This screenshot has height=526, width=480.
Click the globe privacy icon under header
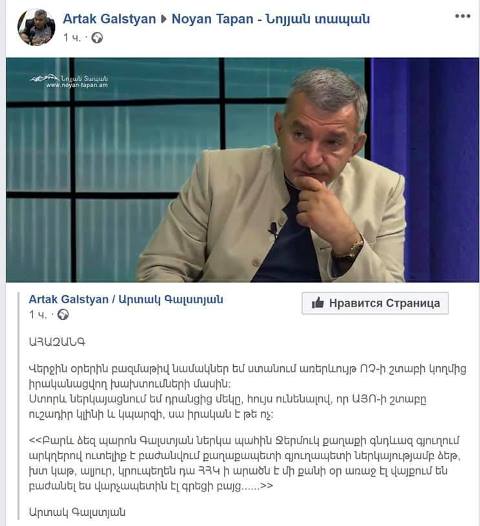(x=97, y=38)
